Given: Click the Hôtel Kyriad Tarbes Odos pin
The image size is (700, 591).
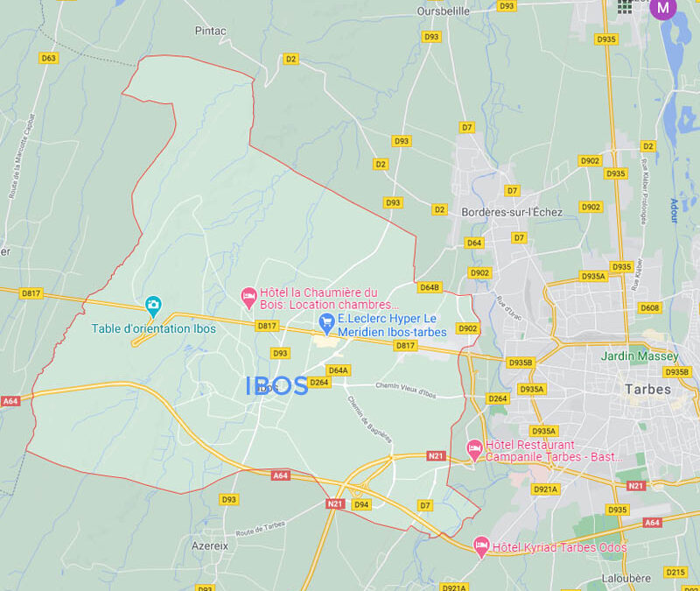Looking at the screenshot, I should tap(480, 547).
